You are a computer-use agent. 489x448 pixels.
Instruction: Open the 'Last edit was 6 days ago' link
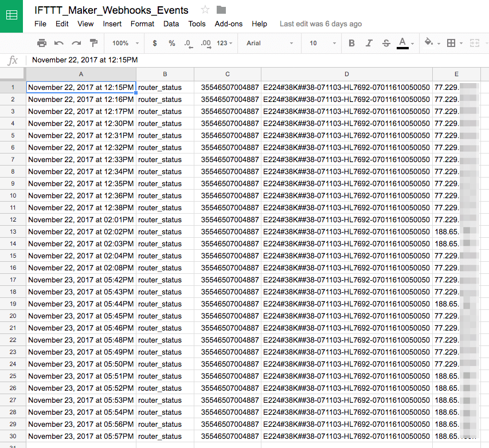pyautogui.click(x=320, y=24)
